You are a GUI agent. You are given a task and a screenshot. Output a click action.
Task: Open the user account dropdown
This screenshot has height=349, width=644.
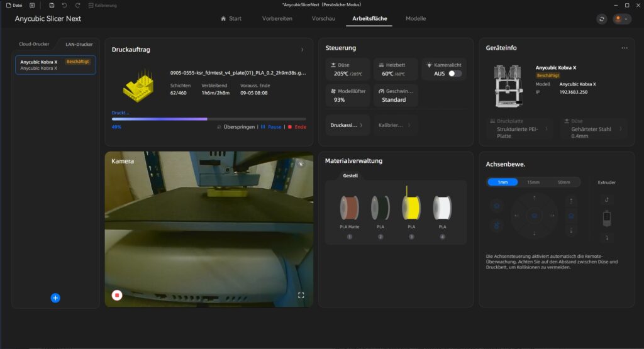[x=622, y=19]
